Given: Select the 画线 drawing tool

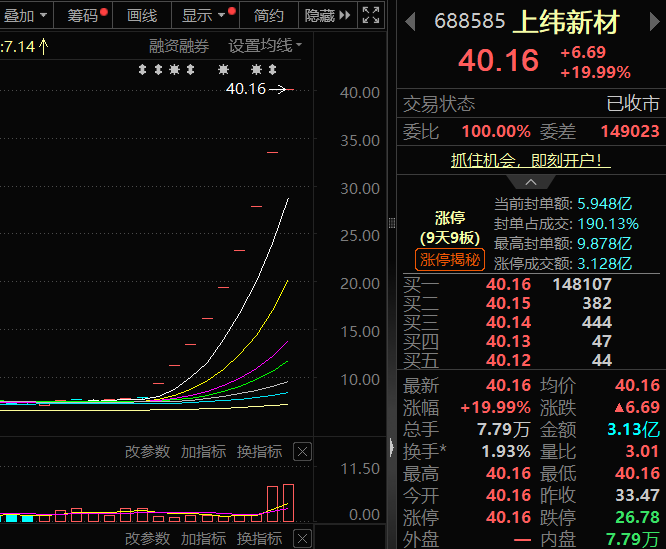Looking at the screenshot, I should tap(142, 16).
